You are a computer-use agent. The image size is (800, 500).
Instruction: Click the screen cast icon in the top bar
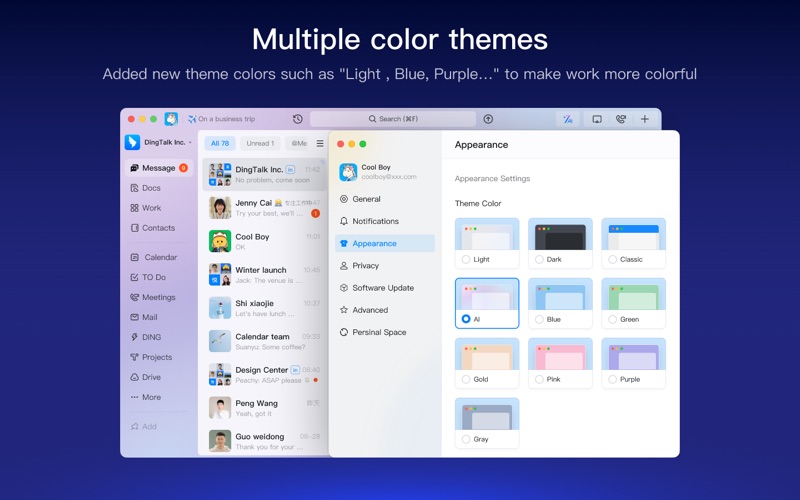pyautogui.click(x=597, y=119)
